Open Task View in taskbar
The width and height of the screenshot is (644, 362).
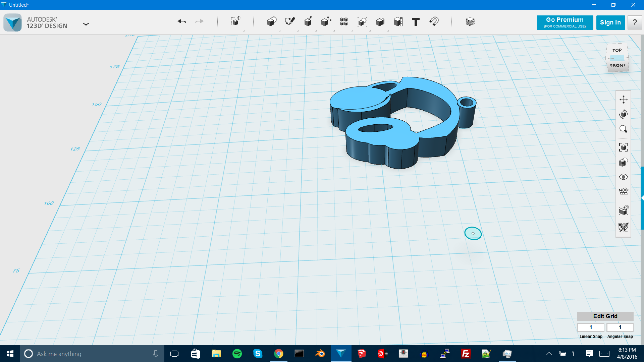pos(174,354)
